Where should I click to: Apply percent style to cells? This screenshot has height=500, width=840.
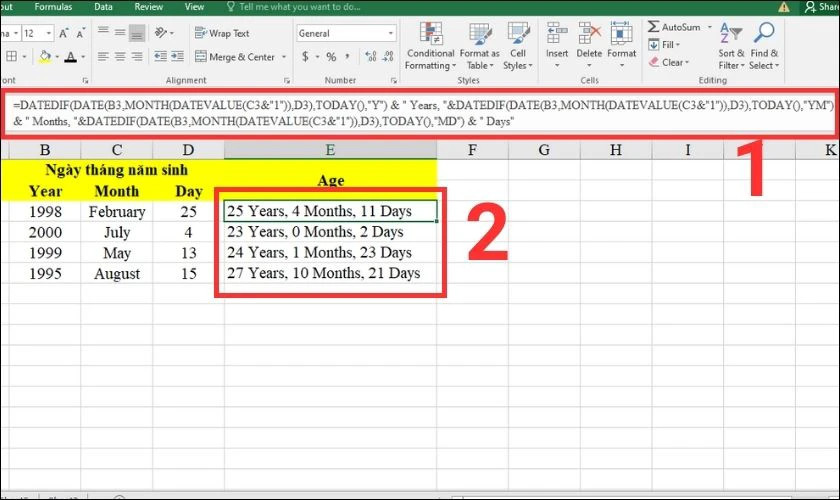tap(331, 56)
